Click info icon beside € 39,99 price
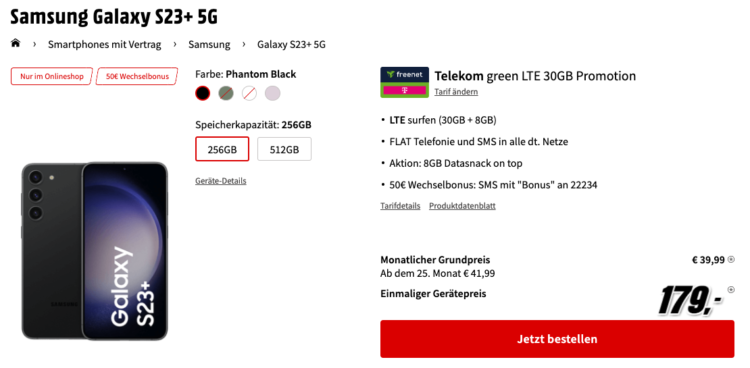Viewport: 750px width, 368px height. pos(731,259)
